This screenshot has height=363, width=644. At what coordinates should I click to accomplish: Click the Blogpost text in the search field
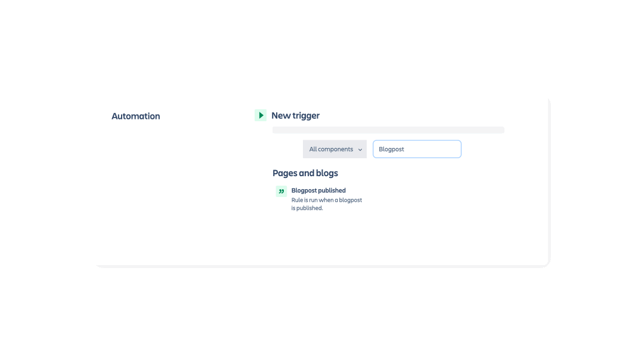pos(391,149)
